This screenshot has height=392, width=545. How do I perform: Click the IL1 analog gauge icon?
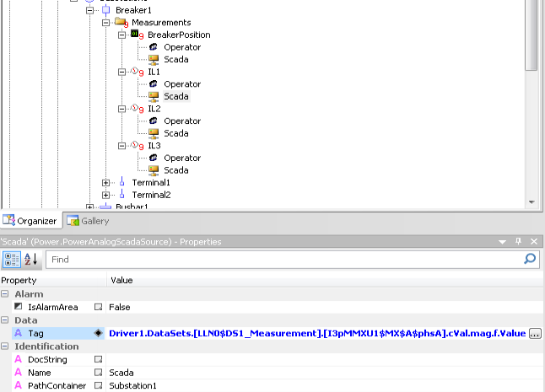(135, 71)
